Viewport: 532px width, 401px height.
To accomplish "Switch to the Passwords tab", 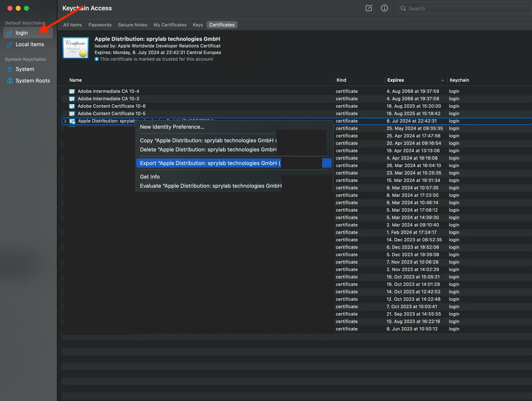I will 100,24.
